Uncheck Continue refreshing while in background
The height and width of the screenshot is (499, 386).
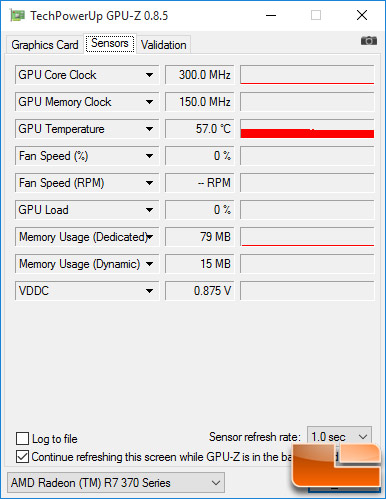[x=22, y=456]
